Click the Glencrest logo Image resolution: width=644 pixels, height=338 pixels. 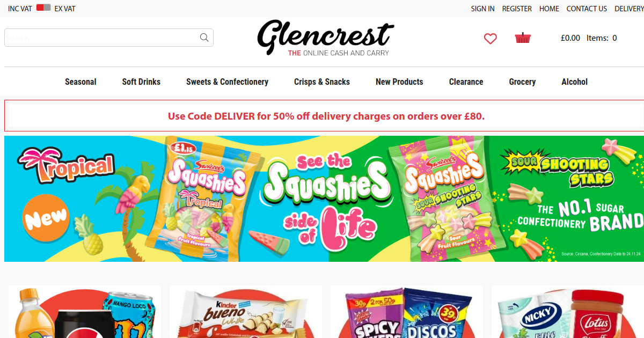click(x=325, y=38)
